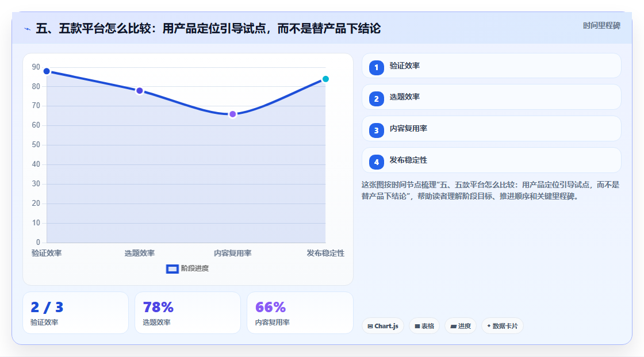Image resolution: width=644 pixels, height=357 pixels.
Task: Click the y-axis value 50
Action: [36, 145]
